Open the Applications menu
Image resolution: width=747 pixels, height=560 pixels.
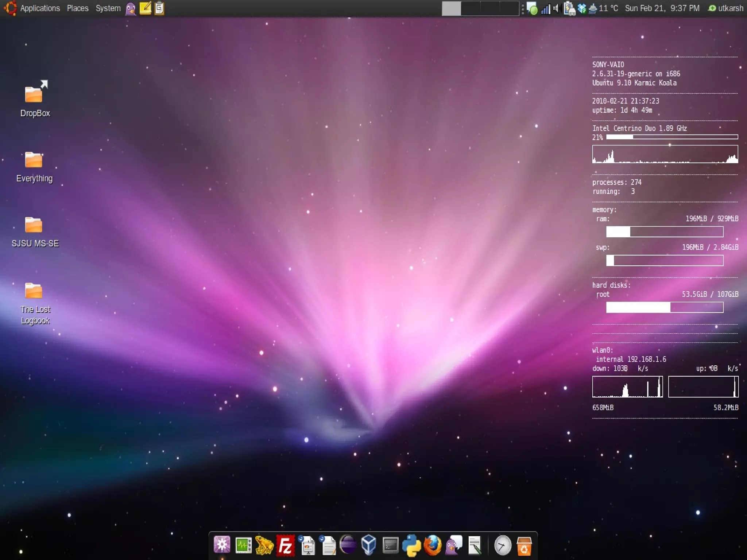pos(40,8)
